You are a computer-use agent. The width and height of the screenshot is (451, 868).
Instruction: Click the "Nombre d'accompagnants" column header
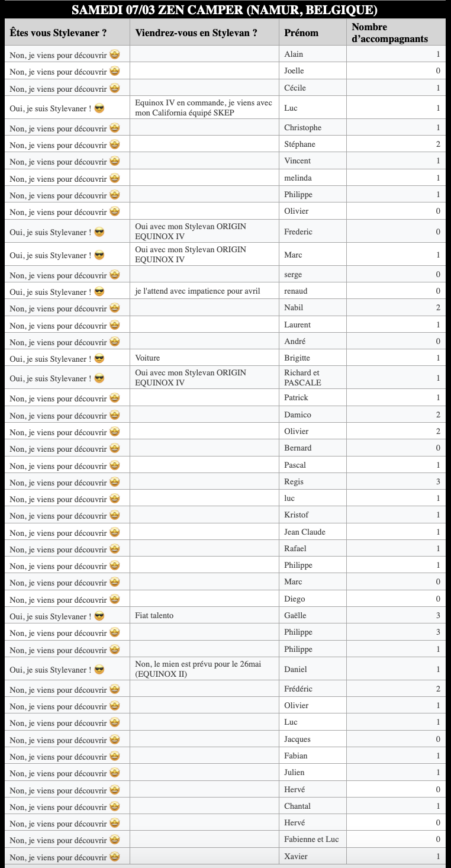point(390,33)
